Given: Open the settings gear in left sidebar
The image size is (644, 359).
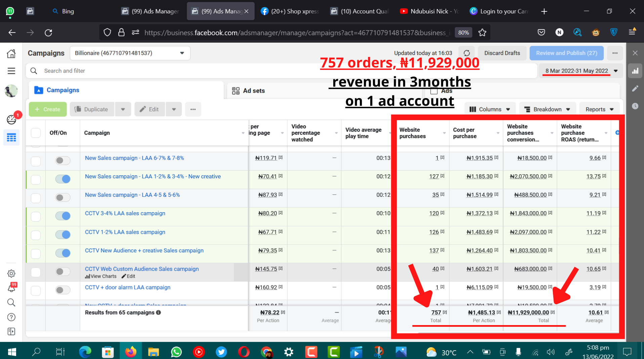Looking at the screenshot, I should (11, 273).
